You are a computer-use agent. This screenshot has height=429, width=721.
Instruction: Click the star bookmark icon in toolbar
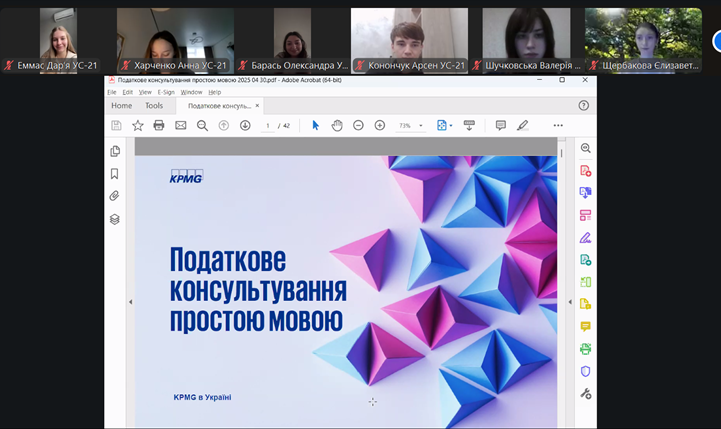coord(138,125)
